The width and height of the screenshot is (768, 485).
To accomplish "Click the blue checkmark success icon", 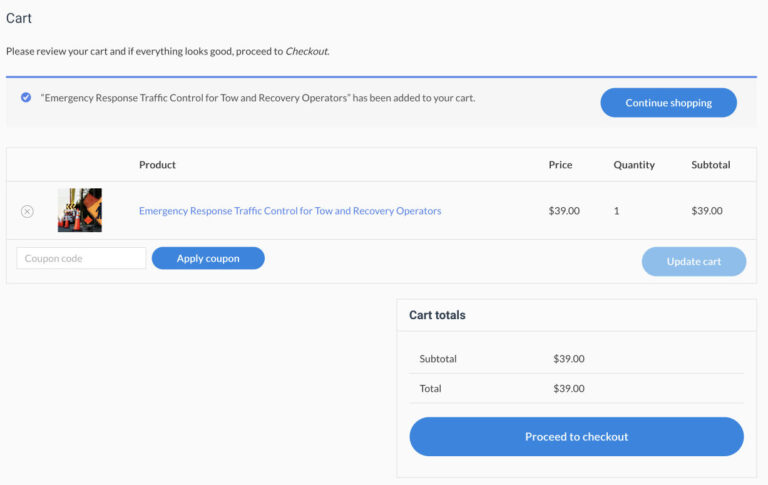I will click(26, 98).
